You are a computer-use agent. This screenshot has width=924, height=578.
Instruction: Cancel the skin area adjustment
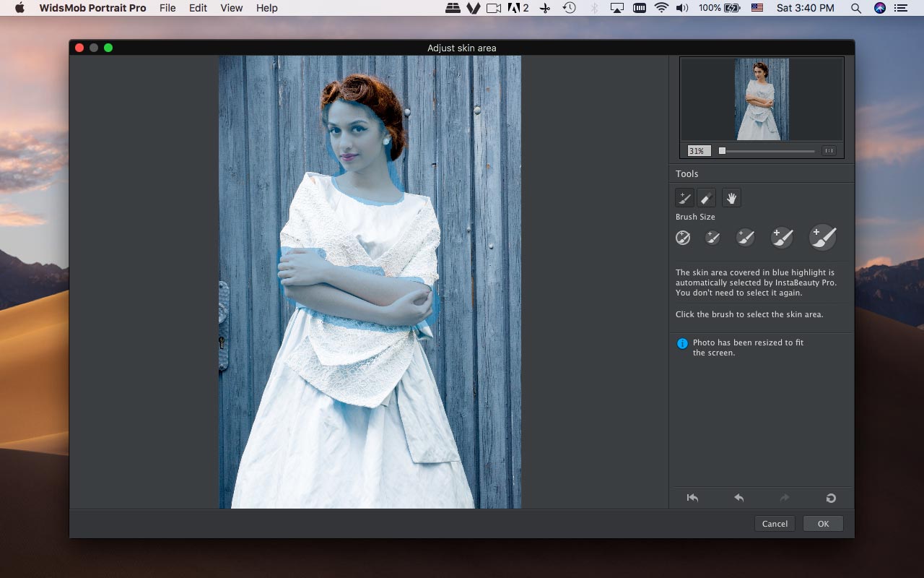coord(775,524)
